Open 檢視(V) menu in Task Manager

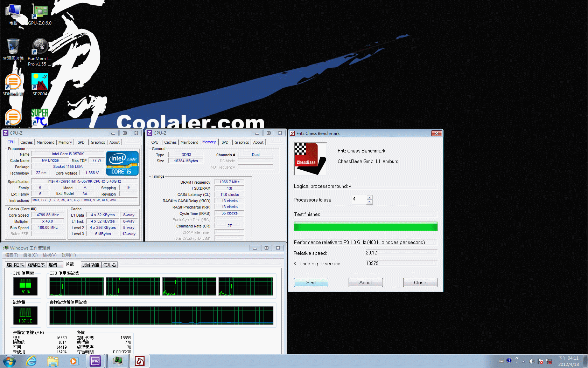point(50,255)
